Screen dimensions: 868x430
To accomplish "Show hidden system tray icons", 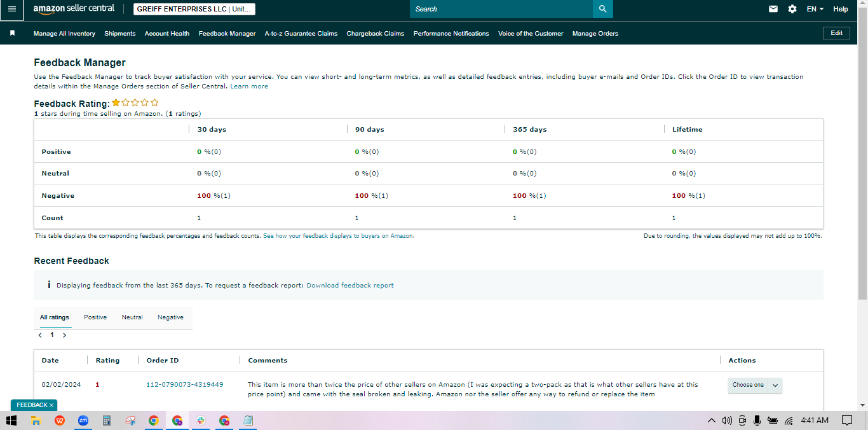I will coord(711,420).
